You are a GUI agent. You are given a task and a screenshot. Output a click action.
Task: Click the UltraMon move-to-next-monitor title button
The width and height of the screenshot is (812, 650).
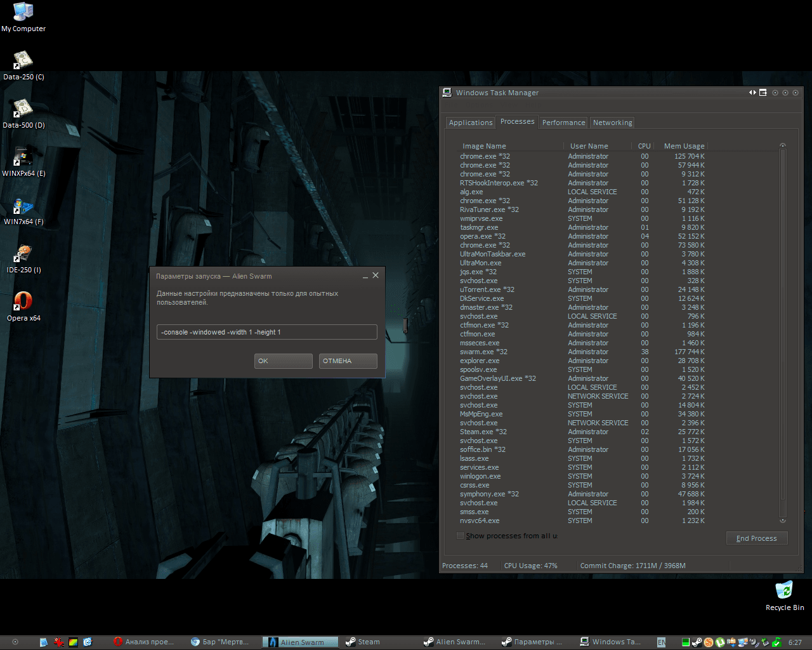(763, 93)
